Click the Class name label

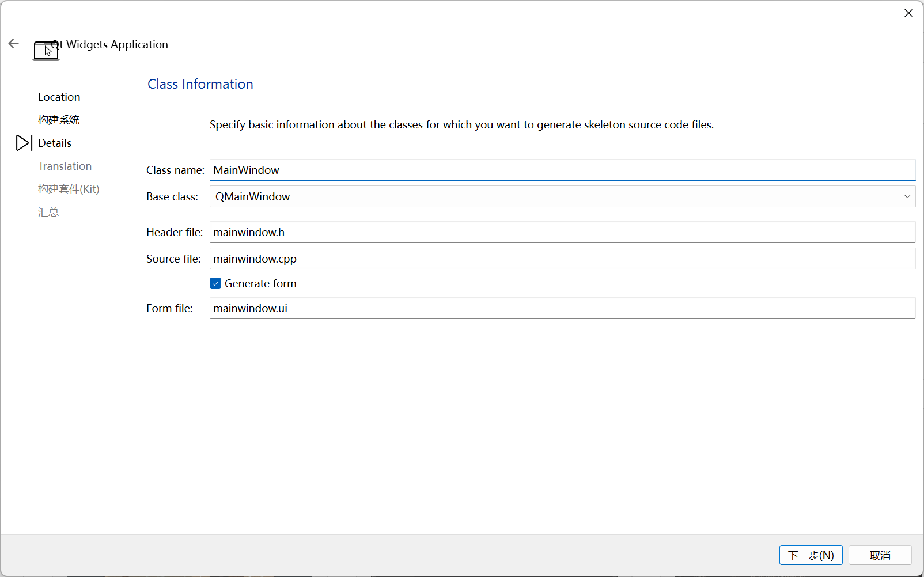tap(176, 170)
